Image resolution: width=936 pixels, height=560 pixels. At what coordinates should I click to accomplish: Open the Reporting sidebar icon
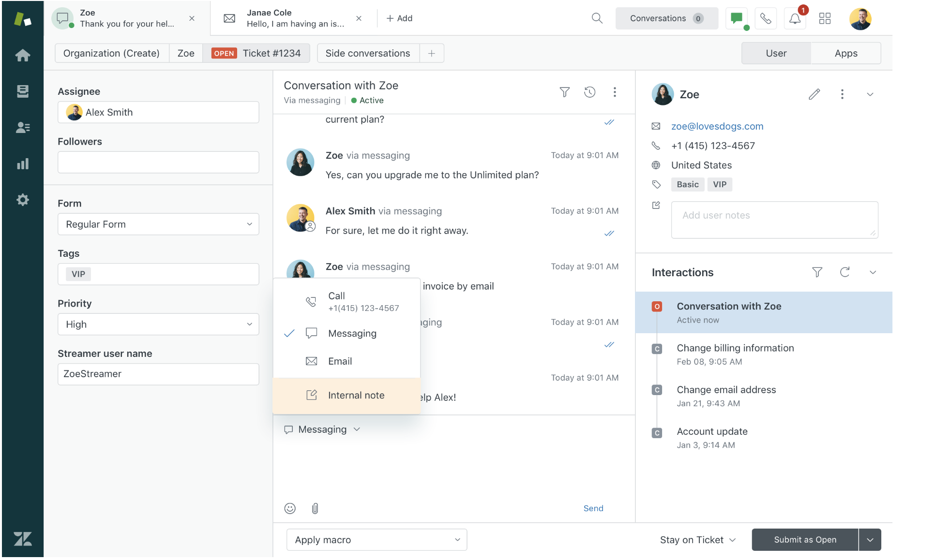(22, 163)
